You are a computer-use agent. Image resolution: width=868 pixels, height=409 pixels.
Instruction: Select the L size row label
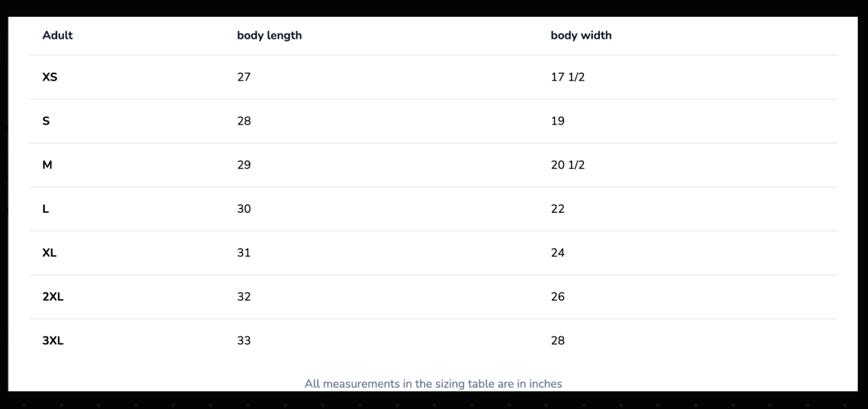click(46, 209)
